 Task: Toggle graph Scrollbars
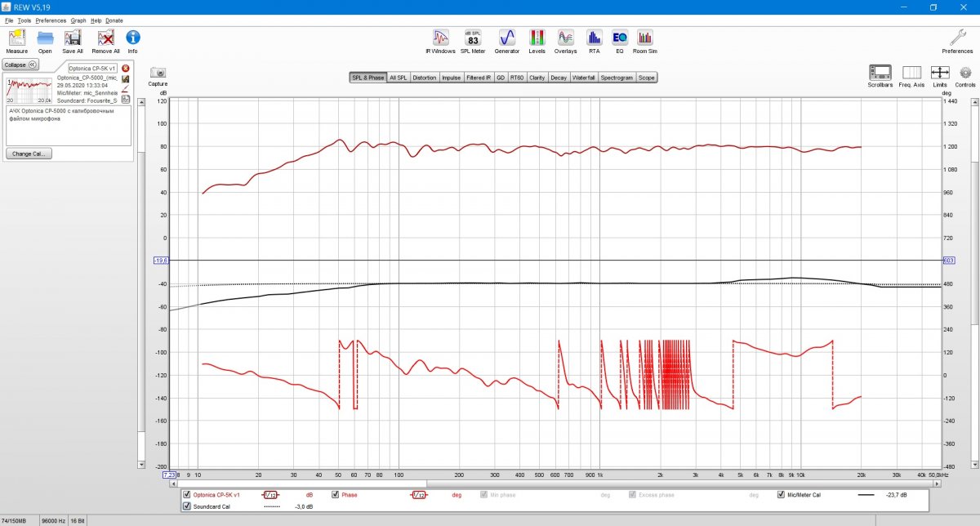(880, 77)
